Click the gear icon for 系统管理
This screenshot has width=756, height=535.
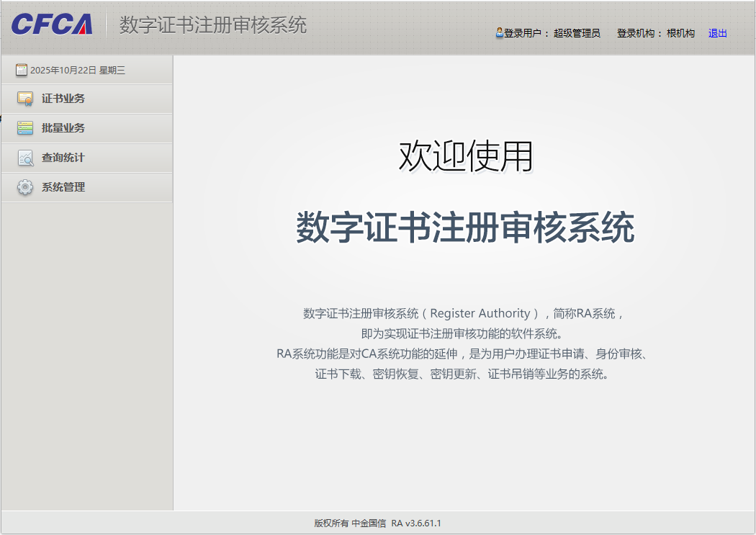click(24, 187)
